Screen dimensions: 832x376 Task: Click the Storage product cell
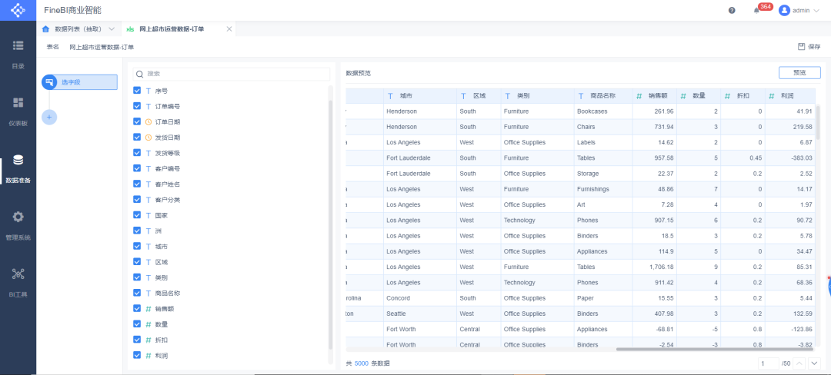[x=603, y=174]
